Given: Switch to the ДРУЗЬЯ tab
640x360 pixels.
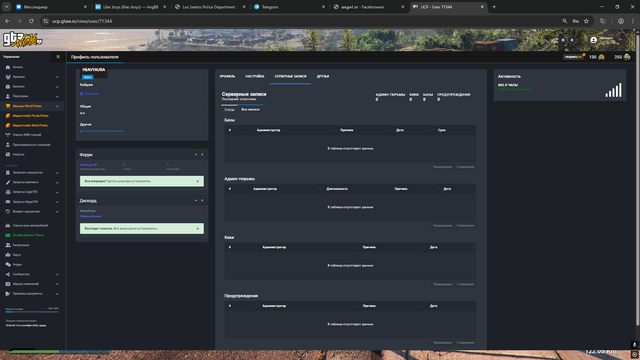Looking at the screenshot, I should coord(322,76).
